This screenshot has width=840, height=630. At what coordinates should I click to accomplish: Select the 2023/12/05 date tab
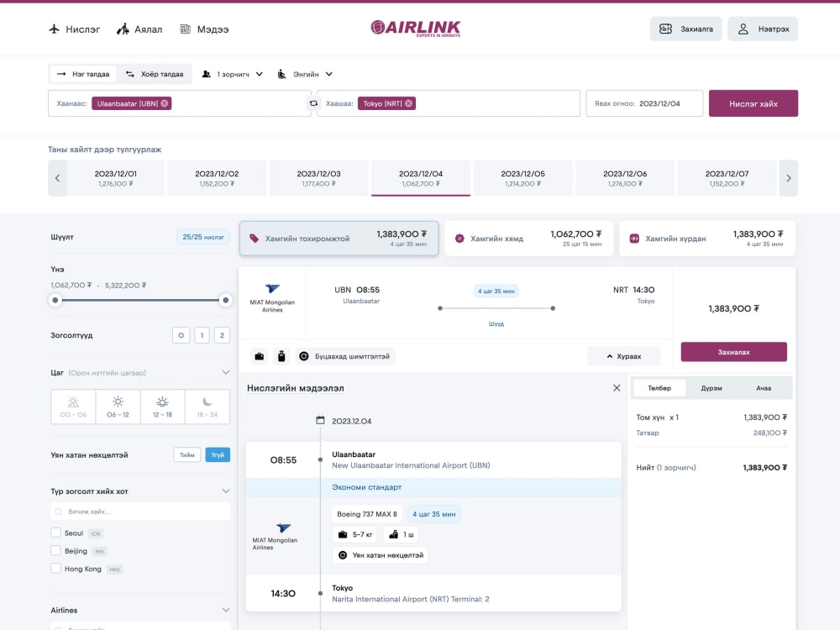coord(522,178)
